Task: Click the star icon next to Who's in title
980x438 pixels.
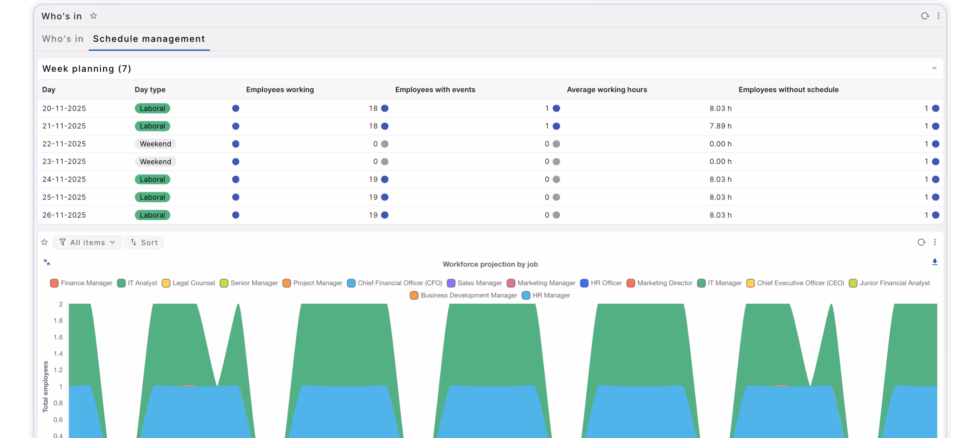Action: 93,16
